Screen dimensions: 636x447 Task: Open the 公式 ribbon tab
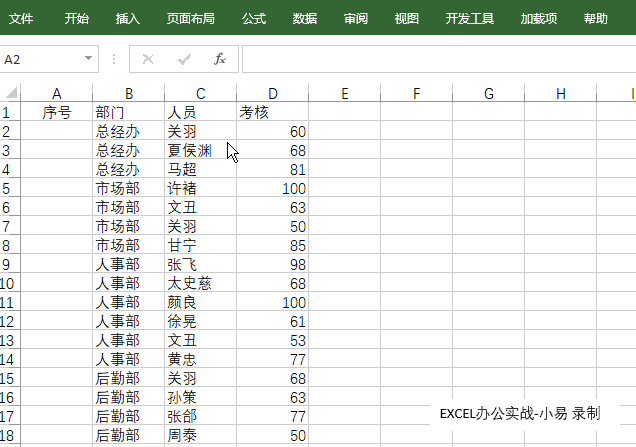pyautogui.click(x=254, y=18)
